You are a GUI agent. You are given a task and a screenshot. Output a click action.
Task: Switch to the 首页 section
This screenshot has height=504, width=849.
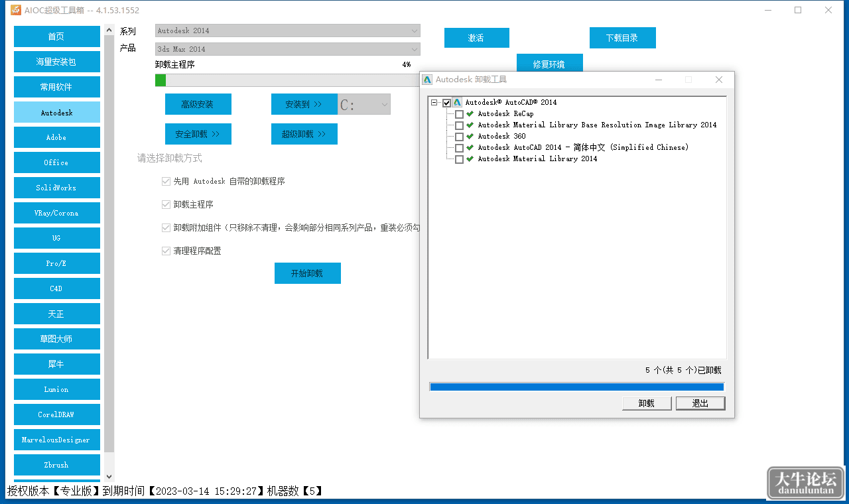pyautogui.click(x=57, y=36)
